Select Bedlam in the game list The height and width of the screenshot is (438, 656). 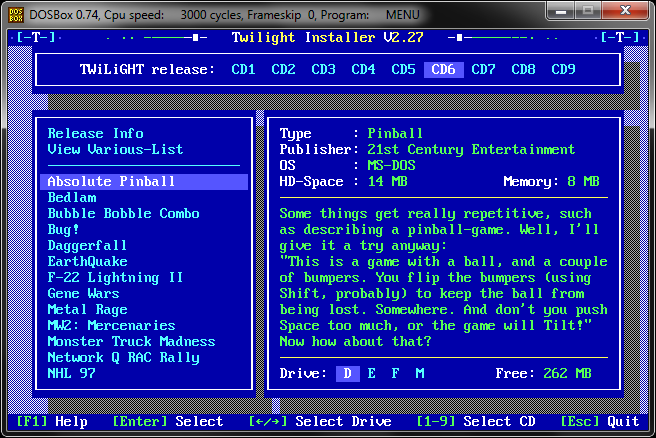(72, 197)
